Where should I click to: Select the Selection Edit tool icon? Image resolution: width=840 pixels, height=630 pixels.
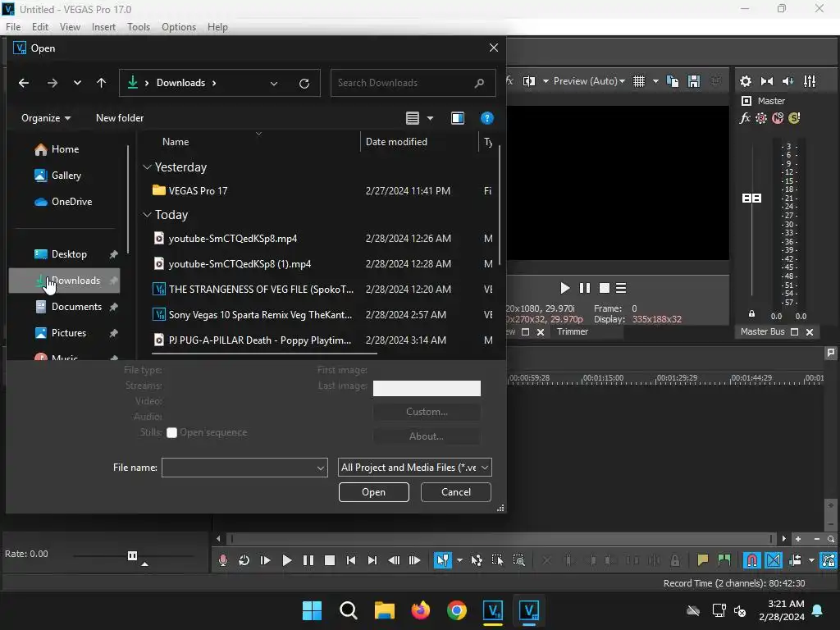[497, 560]
